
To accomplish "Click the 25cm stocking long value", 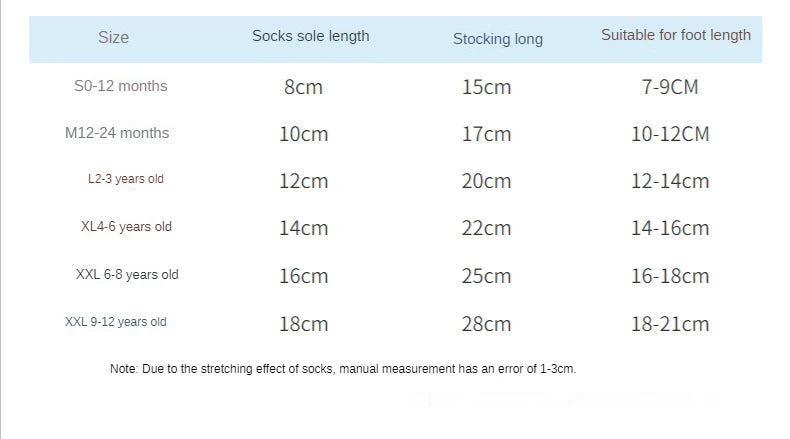I will (x=487, y=276).
